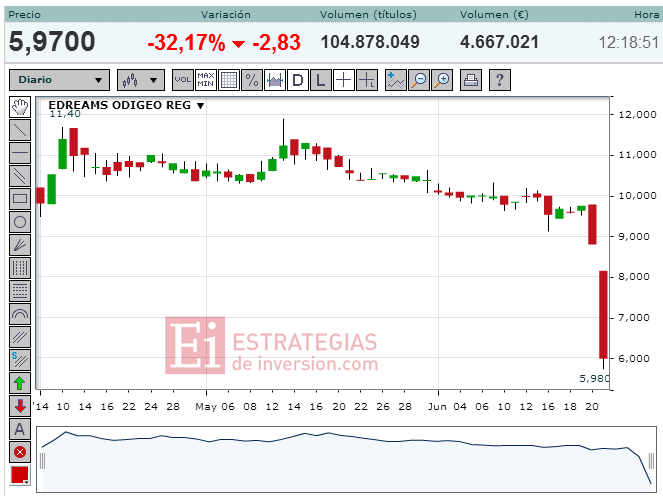
Task: Click the 12,000 price axis label
Action: 637,114
